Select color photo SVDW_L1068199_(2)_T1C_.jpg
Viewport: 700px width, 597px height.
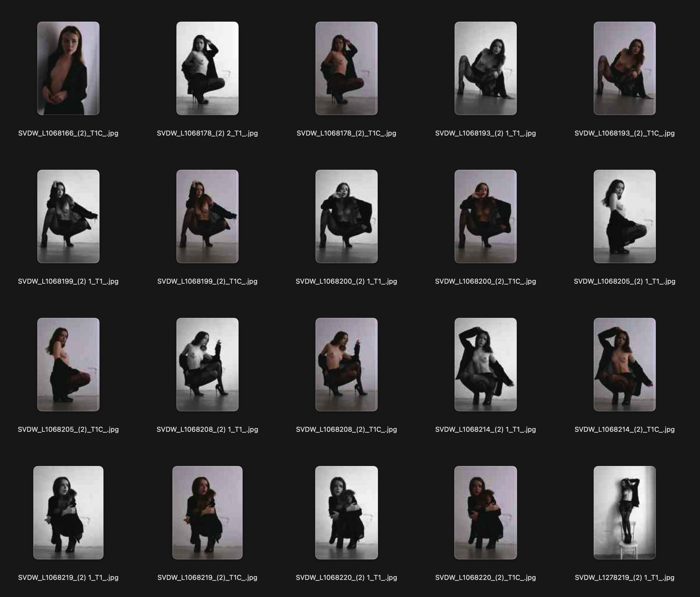pos(207,216)
